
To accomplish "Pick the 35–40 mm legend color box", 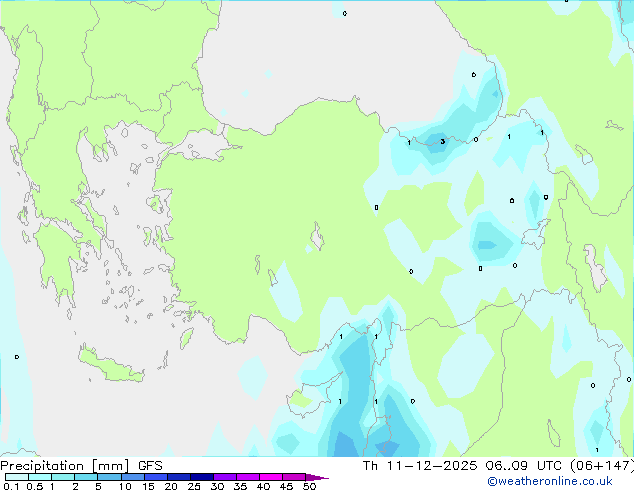I will click(x=248, y=477).
